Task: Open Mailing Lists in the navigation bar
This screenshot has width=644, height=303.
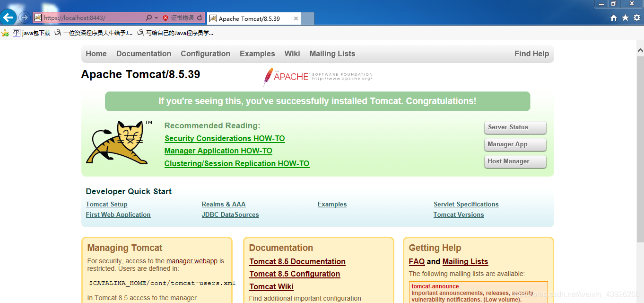Action: [332, 53]
